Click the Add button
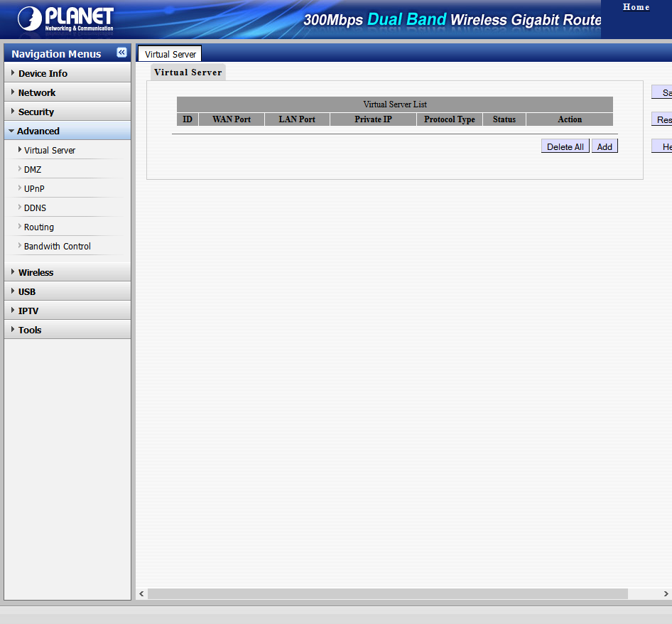 click(x=605, y=146)
